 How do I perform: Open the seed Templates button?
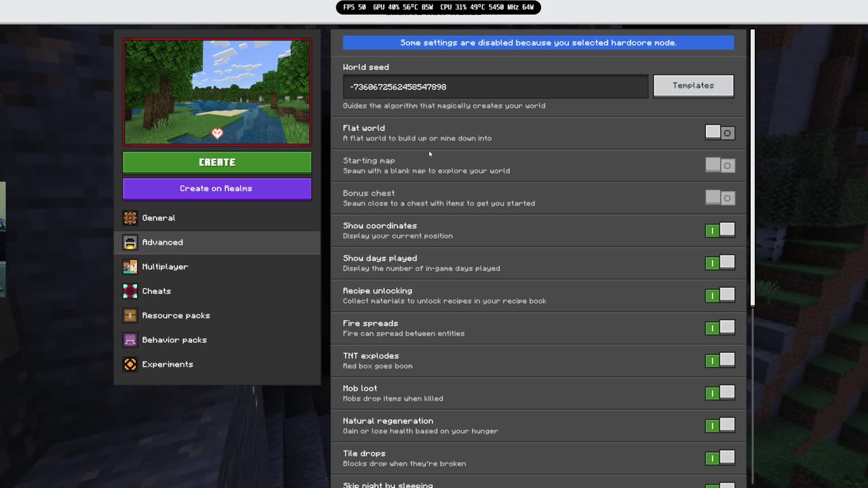(x=693, y=85)
